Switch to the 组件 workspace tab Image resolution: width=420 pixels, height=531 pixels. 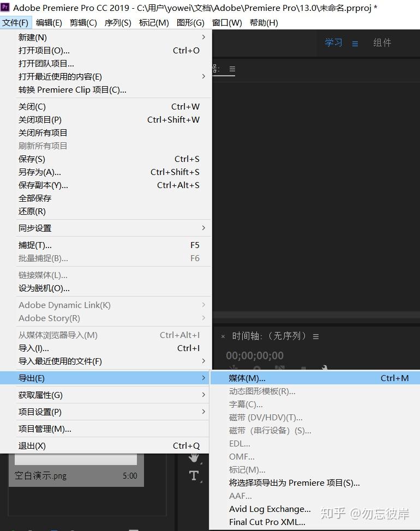pyautogui.click(x=382, y=43)
